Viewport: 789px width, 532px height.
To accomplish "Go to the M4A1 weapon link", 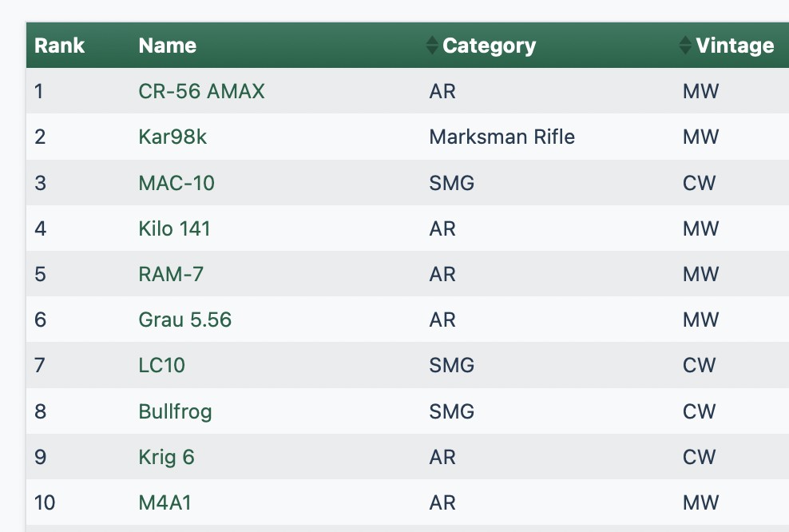I will pyautogui.click(x=165, y=502).
